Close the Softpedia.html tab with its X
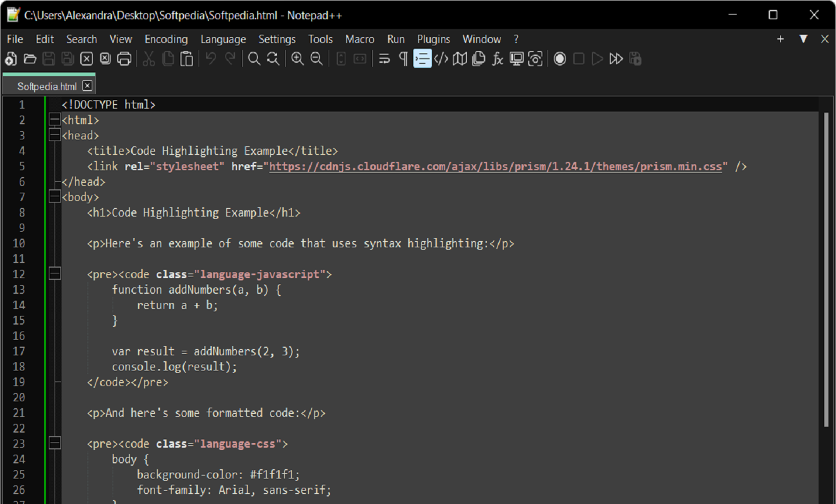 point(87,86)
